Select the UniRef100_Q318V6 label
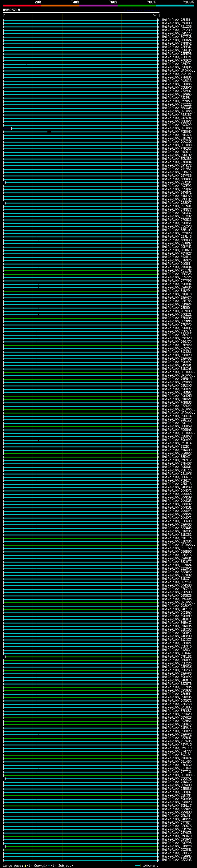 point(177,474)
